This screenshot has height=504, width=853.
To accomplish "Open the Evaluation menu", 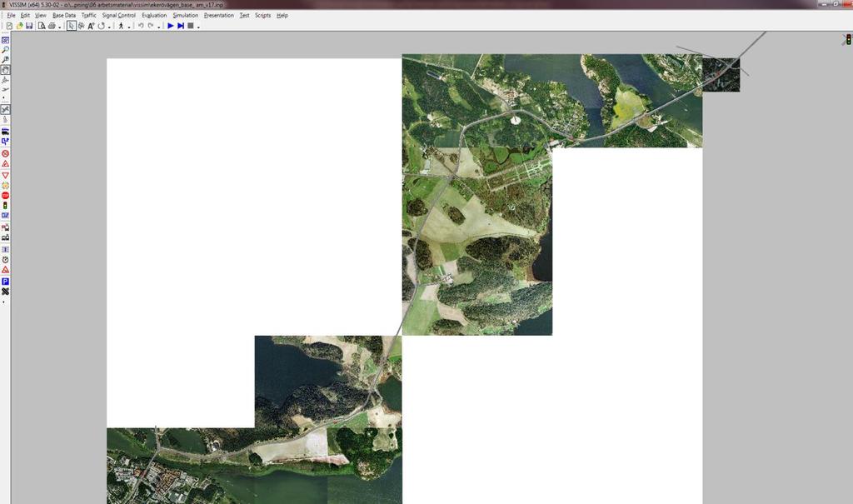I will [x=154, y=15].
